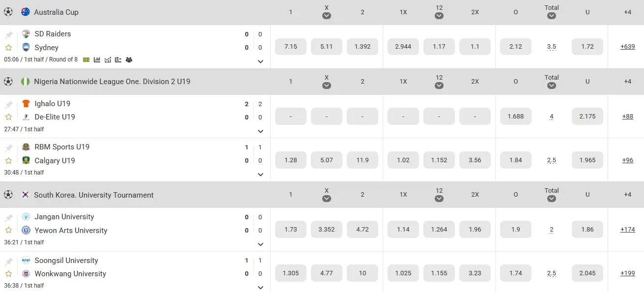Open X column dropdown in South Korea header

pos(327,199)
